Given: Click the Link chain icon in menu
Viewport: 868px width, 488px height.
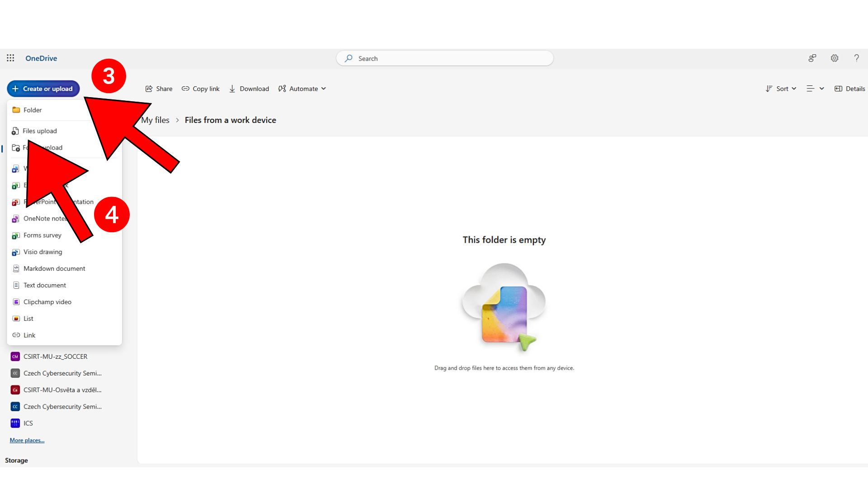Looking at the screenshot, I should pyautogui.click(x=16, y=335).
